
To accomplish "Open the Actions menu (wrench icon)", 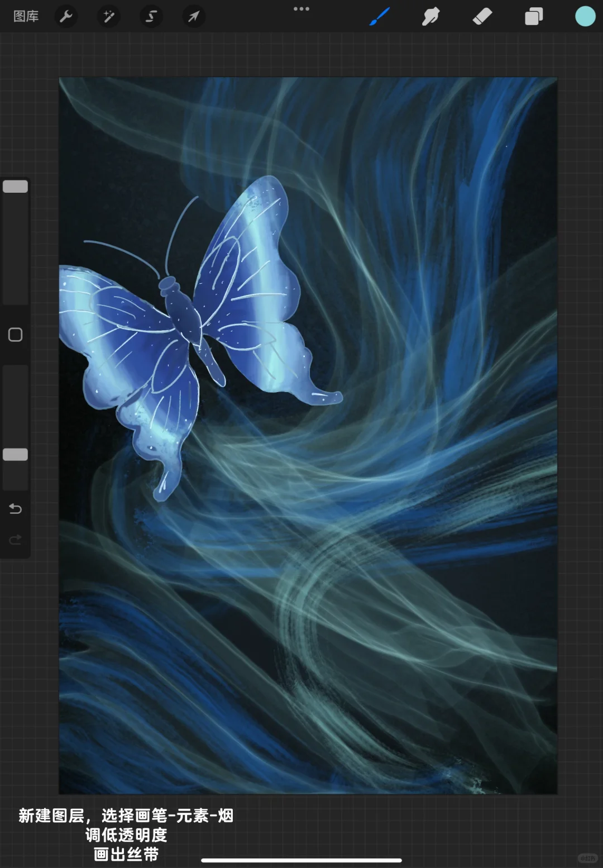I will 66,16.
